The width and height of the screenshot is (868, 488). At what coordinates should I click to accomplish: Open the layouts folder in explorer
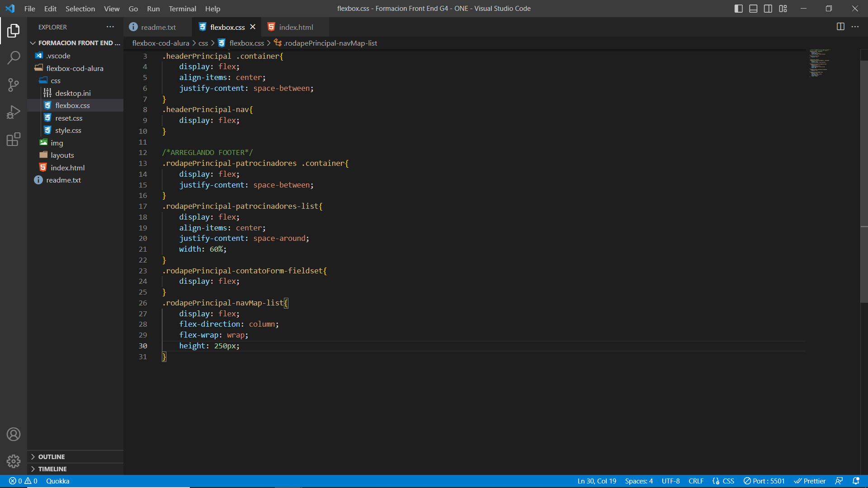tap(62, 155)
